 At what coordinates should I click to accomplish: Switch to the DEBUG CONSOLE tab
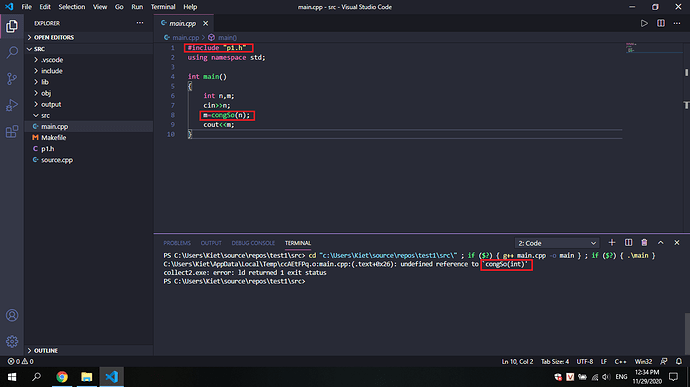[253, 243]
